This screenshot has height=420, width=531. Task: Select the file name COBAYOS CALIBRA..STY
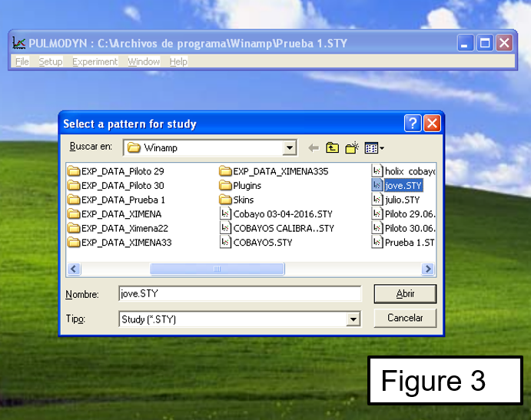click(x=284, y=228)
